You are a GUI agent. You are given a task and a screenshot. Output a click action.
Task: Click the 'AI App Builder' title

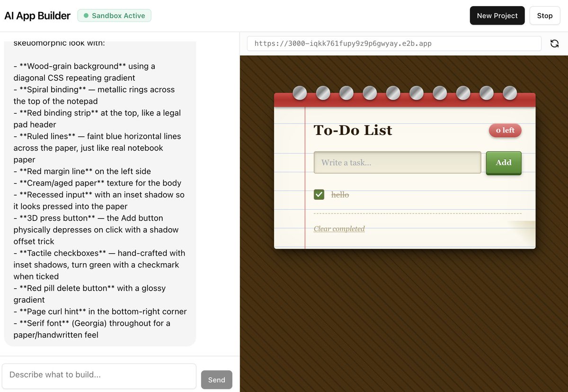click(37, 16)
